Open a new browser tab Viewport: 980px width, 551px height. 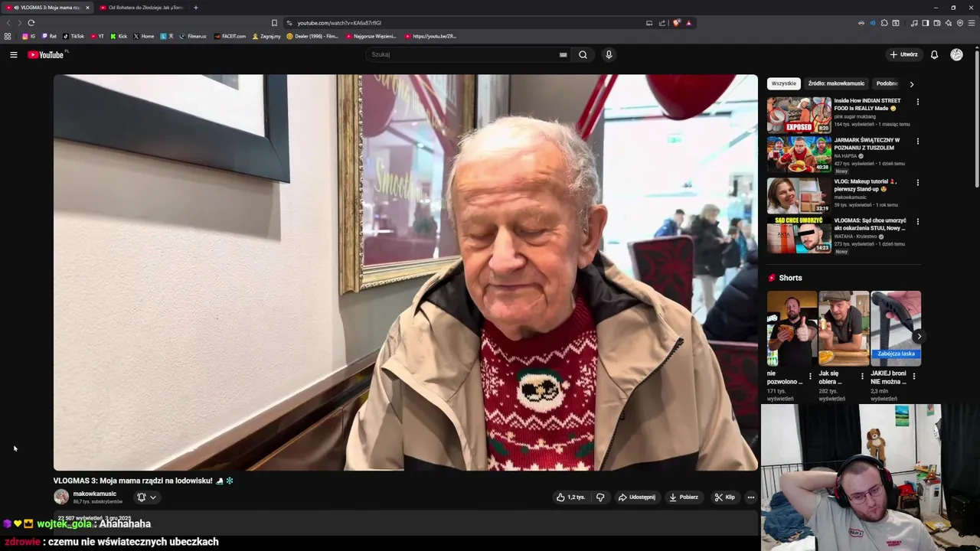(x=196, y=8)
